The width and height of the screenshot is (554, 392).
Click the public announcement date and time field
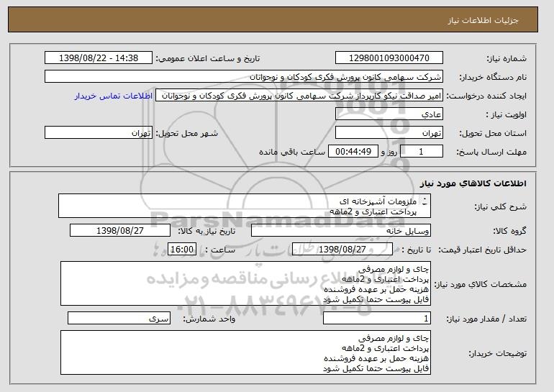point(99,58)
